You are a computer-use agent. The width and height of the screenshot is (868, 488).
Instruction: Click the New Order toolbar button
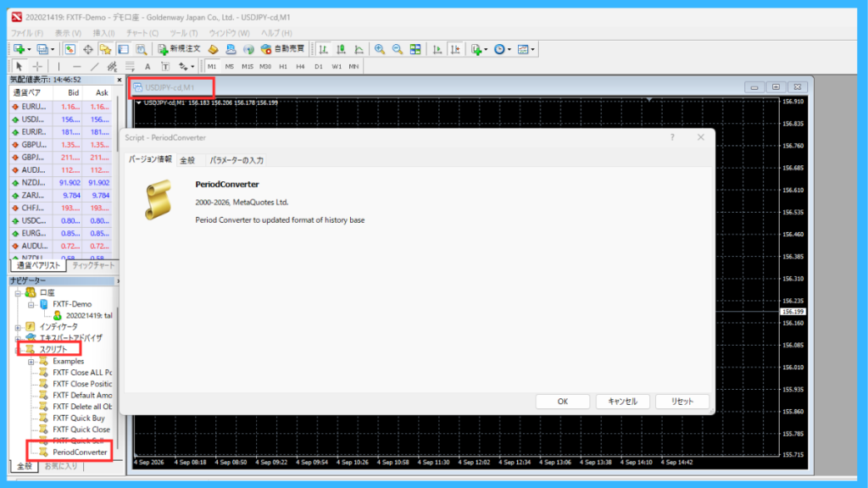tap(179, 49)
